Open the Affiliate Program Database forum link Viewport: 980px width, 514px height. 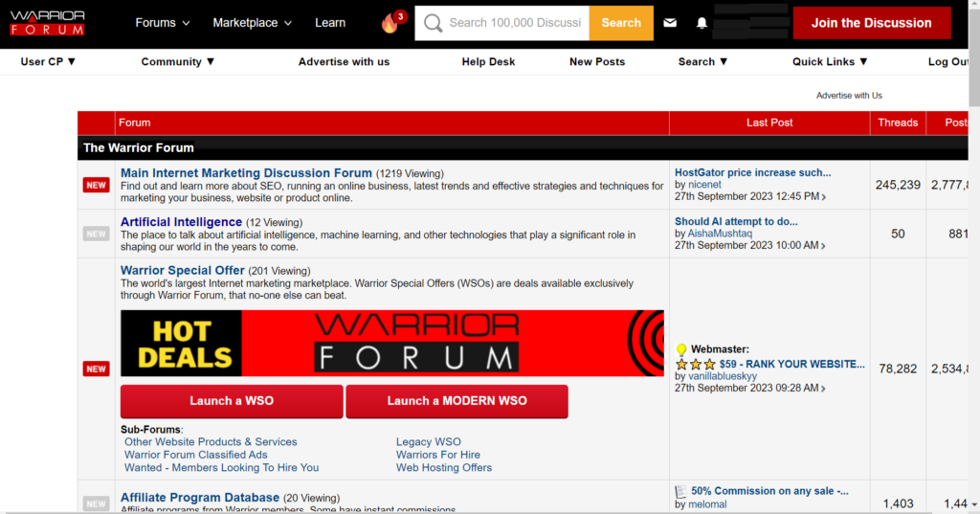200,498
